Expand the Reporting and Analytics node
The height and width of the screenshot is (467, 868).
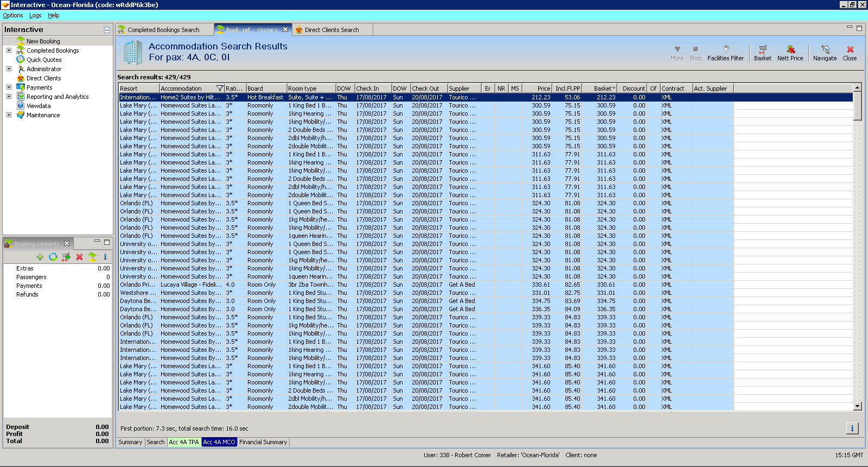coord(9,97)
